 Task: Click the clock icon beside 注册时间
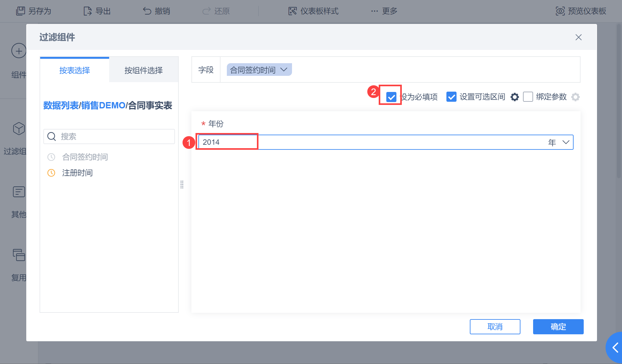tap(51, 173)
